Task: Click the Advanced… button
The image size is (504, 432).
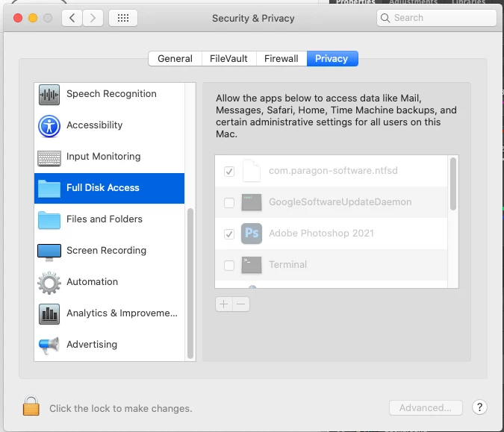Action: pos(426,407)
